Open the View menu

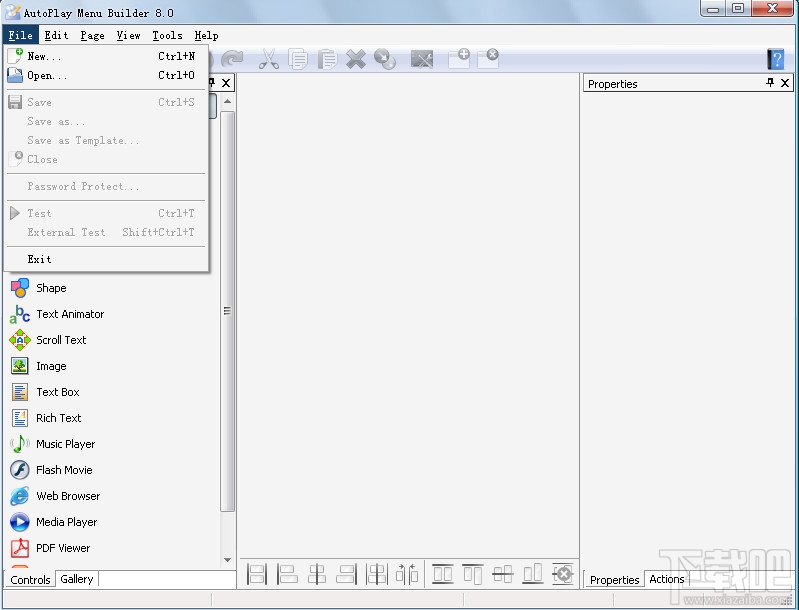pyautogui.click(x=128, y=35)
